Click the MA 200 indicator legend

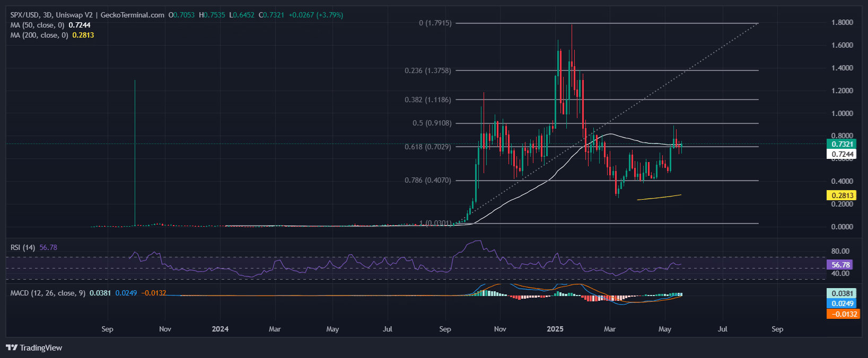39,35
